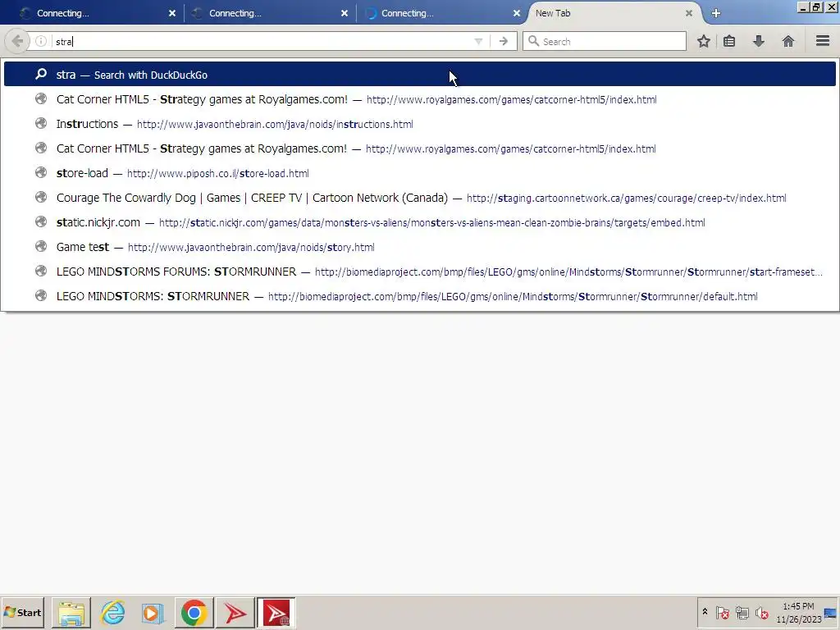Open Instructions javaonthebrain suggestion
The image size is (840, 630).
(419, 124)
